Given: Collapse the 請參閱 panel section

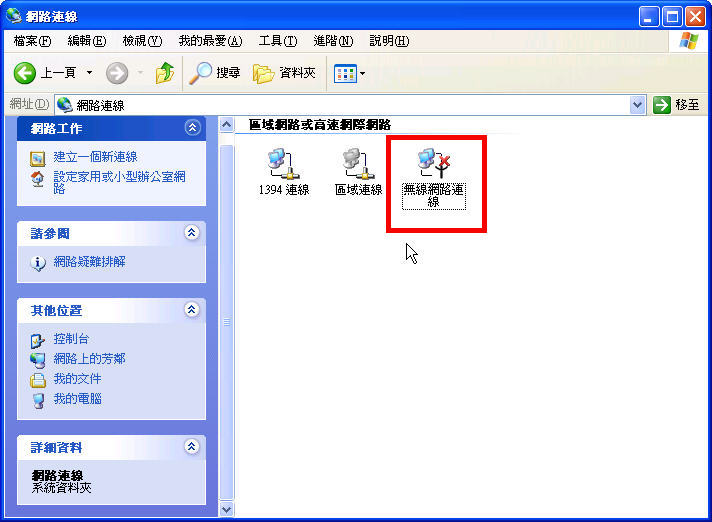Looking at the screenshot, I should click(192, 233).
